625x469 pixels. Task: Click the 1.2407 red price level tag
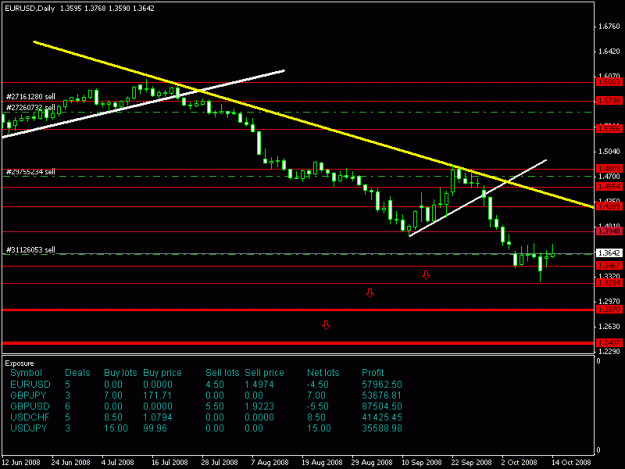pyautogui.click(x=609, y=343)
